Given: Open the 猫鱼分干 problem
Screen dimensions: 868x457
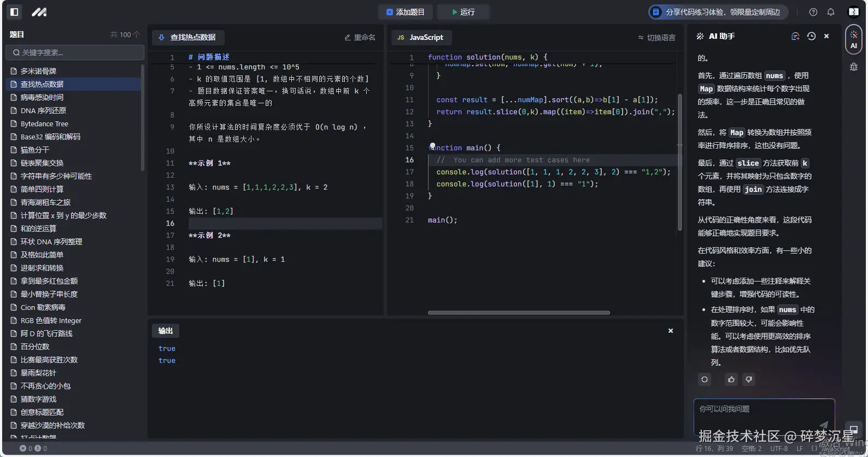Looking at the screenshot, I should click(73, 150).
